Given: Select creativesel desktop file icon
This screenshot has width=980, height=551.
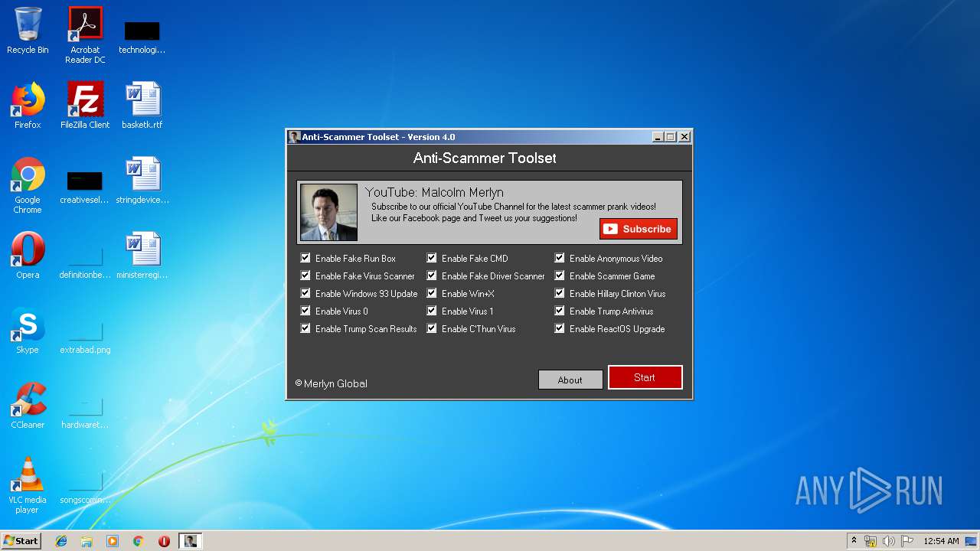Looking at the screenshot, I should point(85,187).
